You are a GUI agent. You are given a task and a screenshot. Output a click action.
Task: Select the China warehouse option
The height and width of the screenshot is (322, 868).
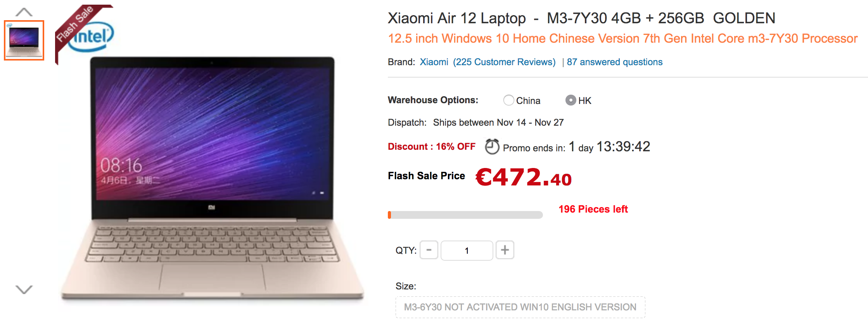pyautogui.click(x=509, y=100)
